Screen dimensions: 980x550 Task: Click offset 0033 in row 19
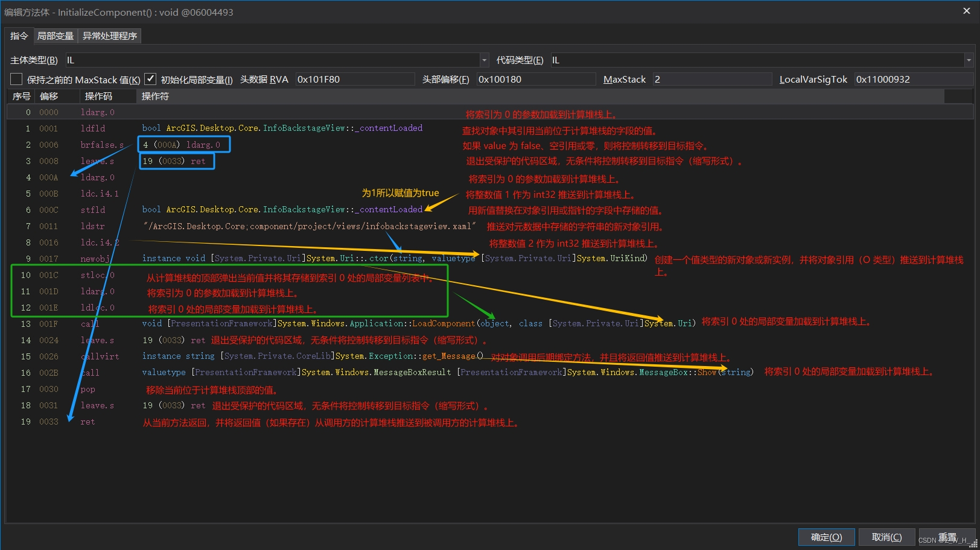[49, 422]
